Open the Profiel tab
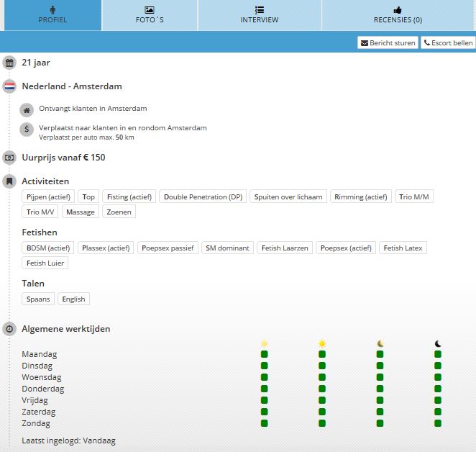 (x=52, y=15)
